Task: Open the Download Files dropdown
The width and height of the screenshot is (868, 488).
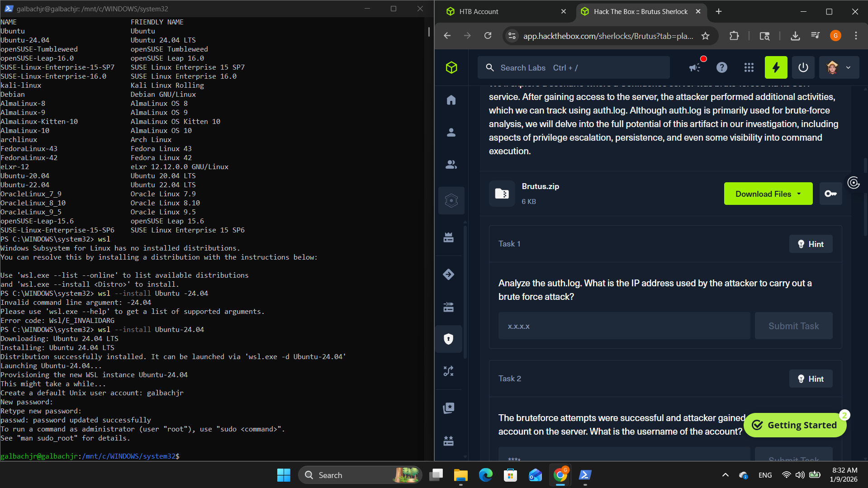Action: pyautogui.click(x=768, y=194)
